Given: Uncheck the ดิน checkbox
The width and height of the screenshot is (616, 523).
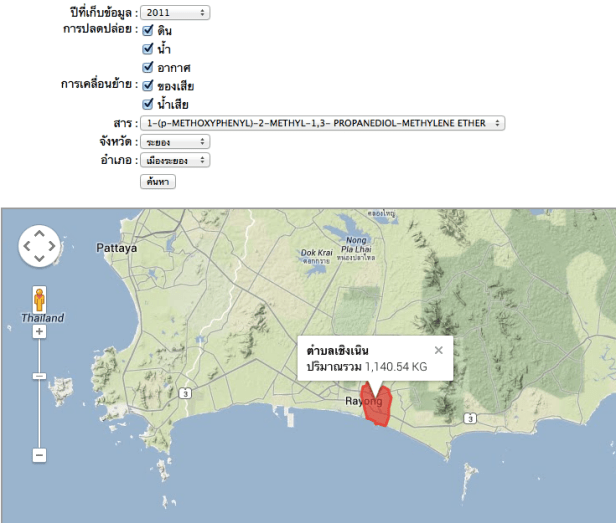Looking at the screenshot, I should 148,30.
